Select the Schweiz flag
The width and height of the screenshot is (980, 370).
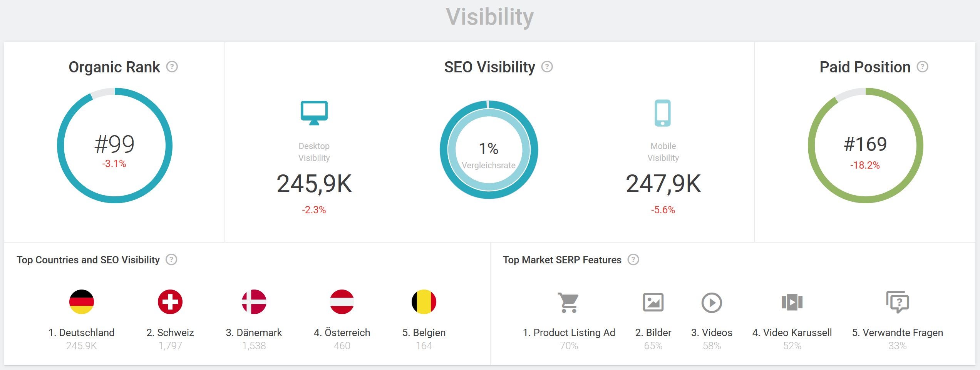point(170,302)
